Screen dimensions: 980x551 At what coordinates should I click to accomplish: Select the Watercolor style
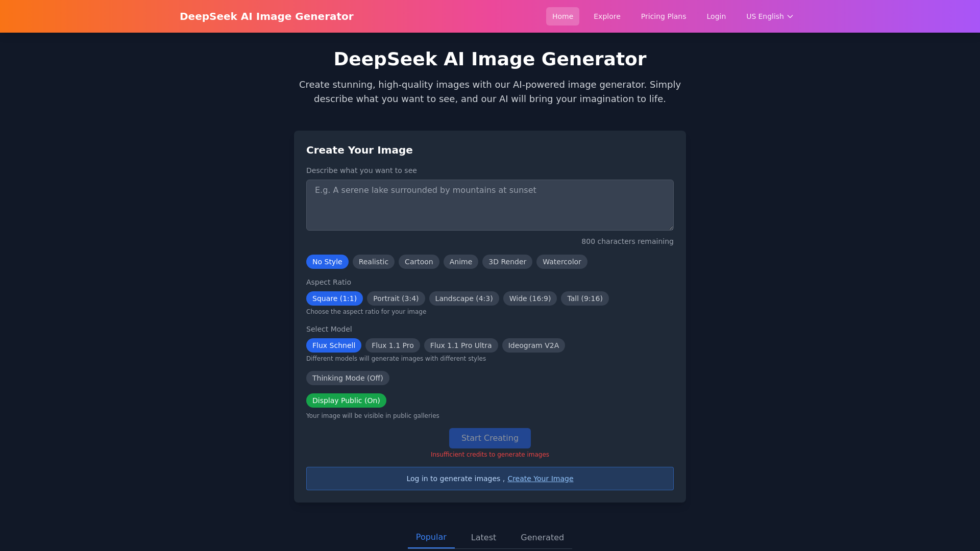(x=561, y=262)
